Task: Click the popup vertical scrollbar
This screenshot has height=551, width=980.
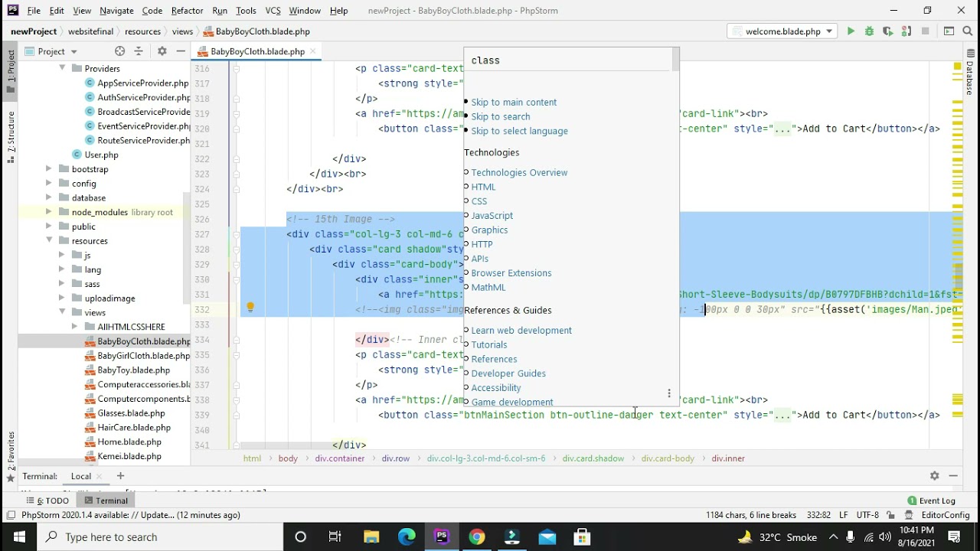Action: [x=675, y=60]
